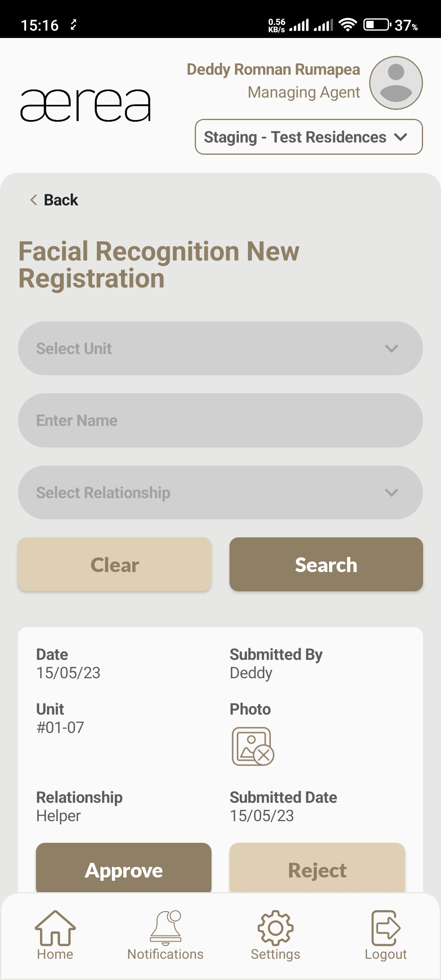Image resolution: width=441 pixels, height=980 pixels.
Task: Check the Wi-Fi status icon
Action: [347, 25]
